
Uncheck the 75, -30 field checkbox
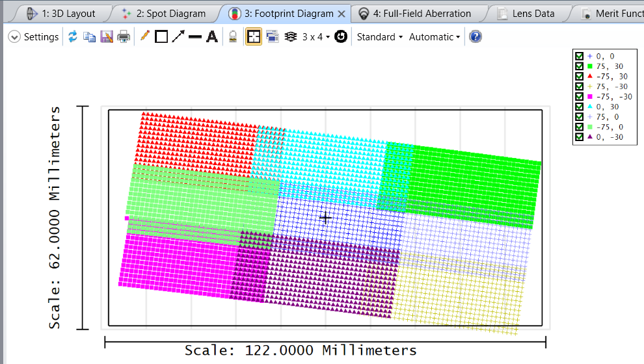[x=579, y=86]
